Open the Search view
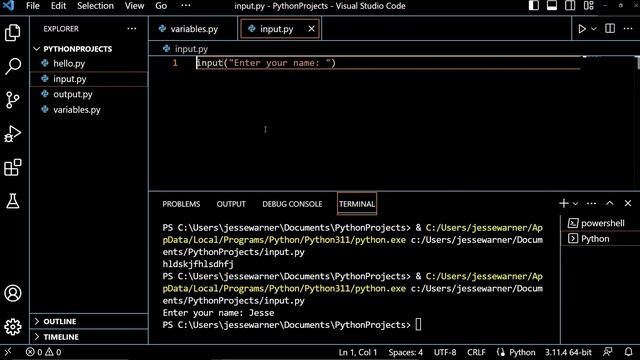The image size is (640, 360). (13, 66)
